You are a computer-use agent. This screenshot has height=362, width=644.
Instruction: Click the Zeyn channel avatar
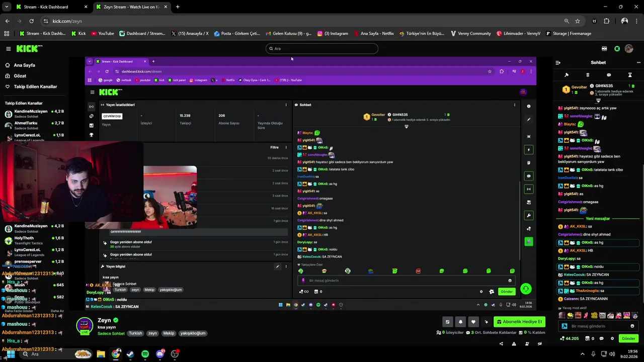(x=85, y=325)
